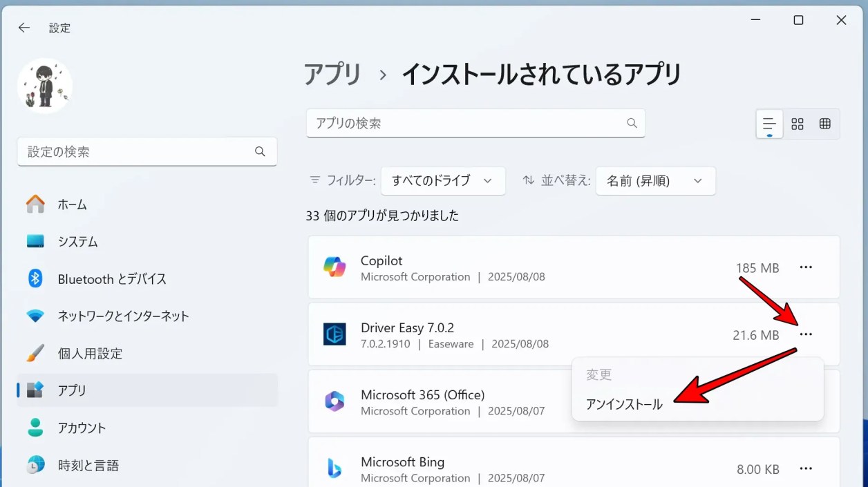
Task: Click the Copilot app icon
Action: [334, 267]
